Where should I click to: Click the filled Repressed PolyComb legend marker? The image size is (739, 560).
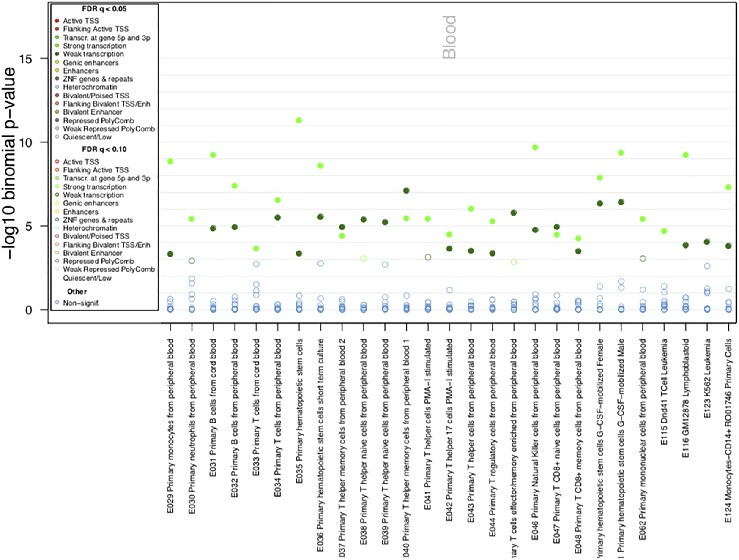coord(57,120)
